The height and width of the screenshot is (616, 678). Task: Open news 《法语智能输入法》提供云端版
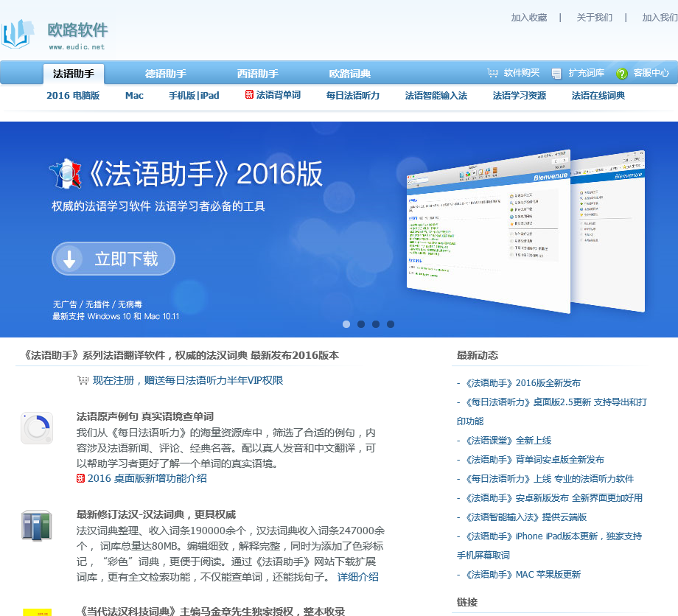(526, 517)
